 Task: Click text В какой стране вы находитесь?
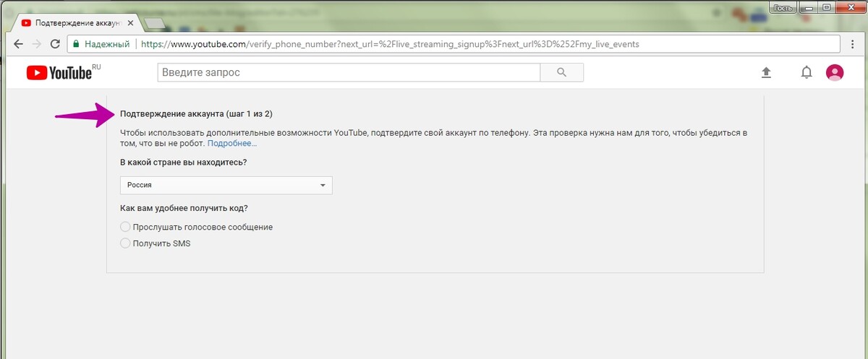183,162
